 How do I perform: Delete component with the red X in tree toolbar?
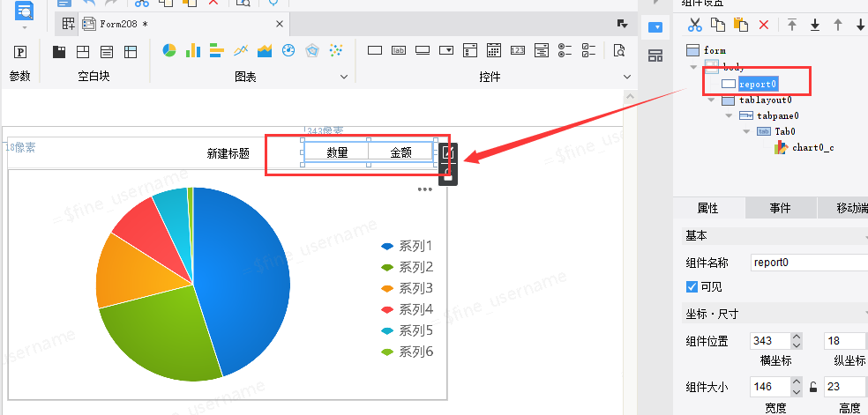764,25
